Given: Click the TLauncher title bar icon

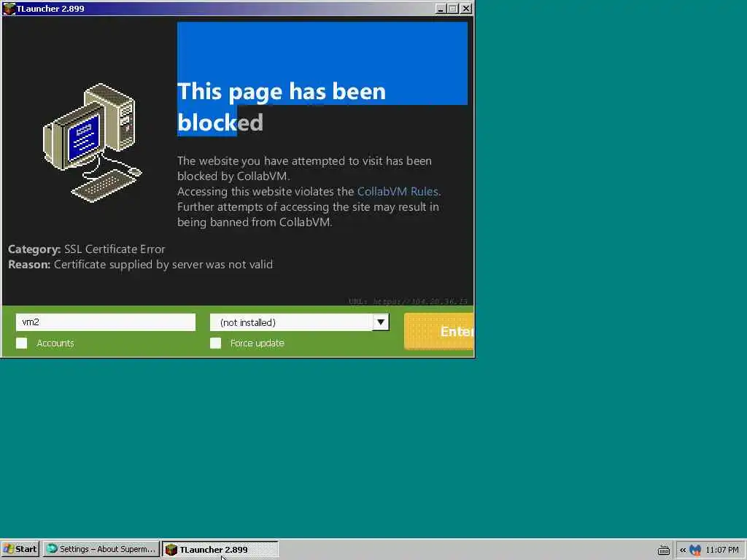Looking at the screenshot, I should (9, 9).
